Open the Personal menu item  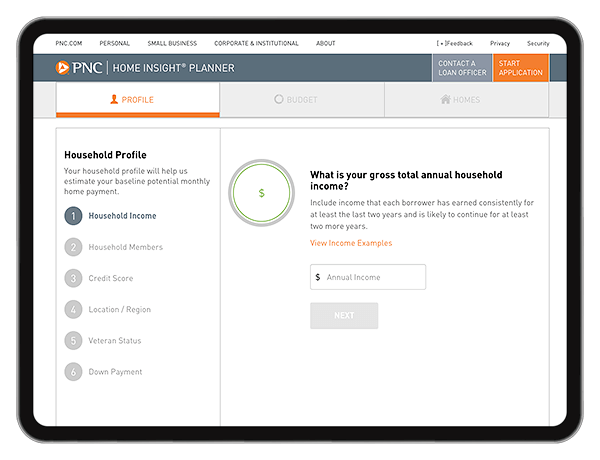click(115, 43)
